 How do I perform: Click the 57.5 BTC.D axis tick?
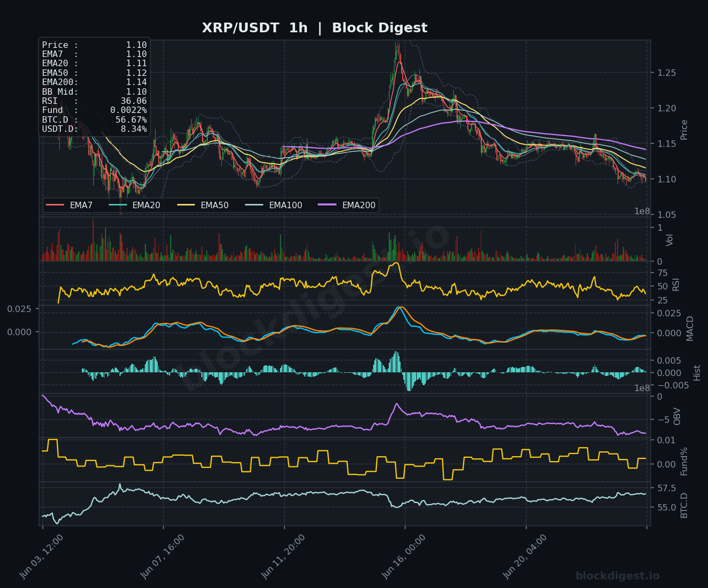pos(667,488)
